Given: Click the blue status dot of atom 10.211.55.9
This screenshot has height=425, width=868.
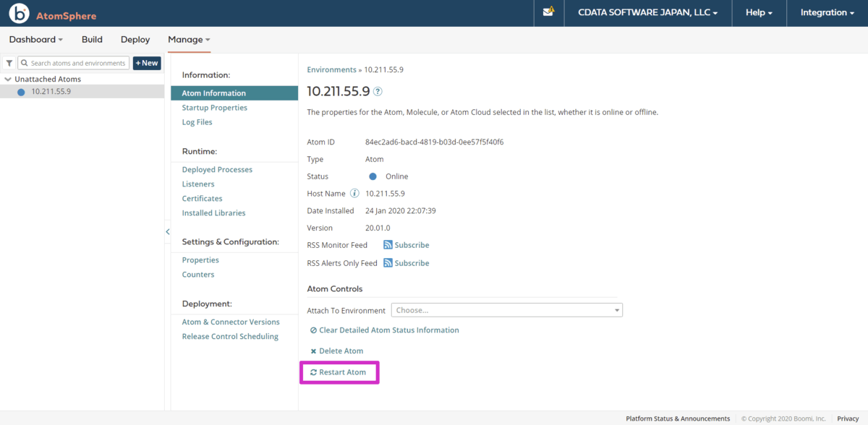Looking at the screenshot, I should coord(21,92).
